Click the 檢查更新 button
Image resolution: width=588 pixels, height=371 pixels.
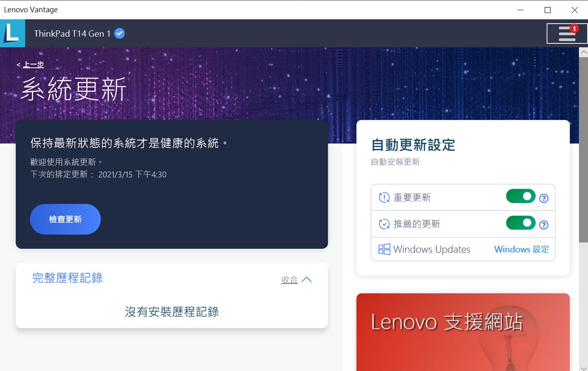[x=65, y=219]
